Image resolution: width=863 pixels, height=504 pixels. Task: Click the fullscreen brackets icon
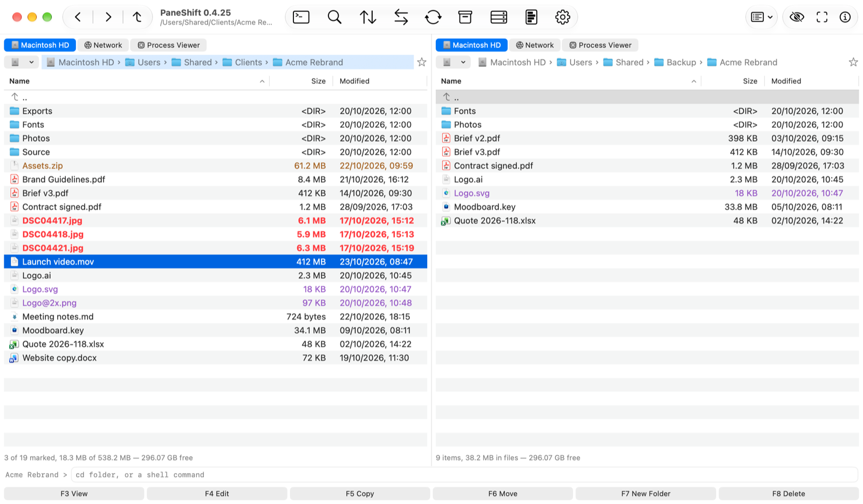tap(822, 17)
